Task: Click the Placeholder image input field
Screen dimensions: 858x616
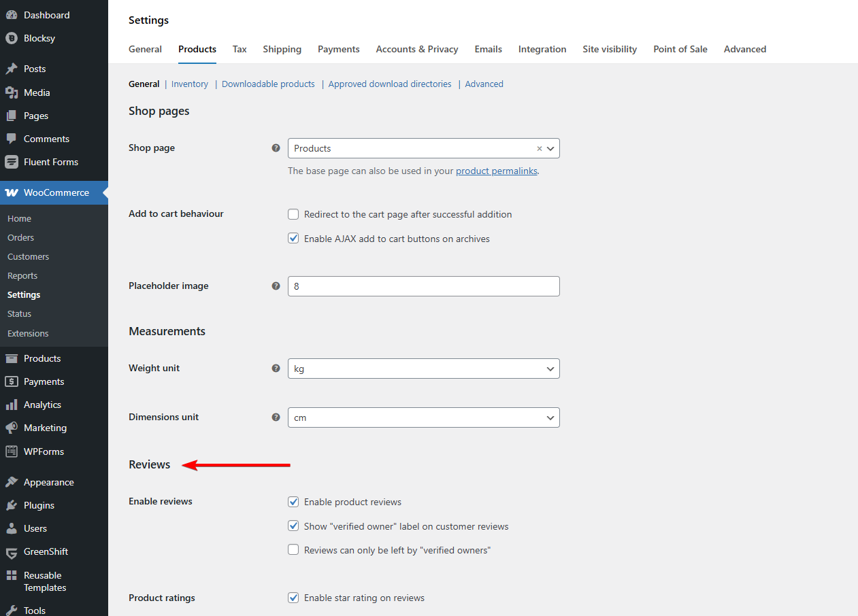Action: point(423,286)
